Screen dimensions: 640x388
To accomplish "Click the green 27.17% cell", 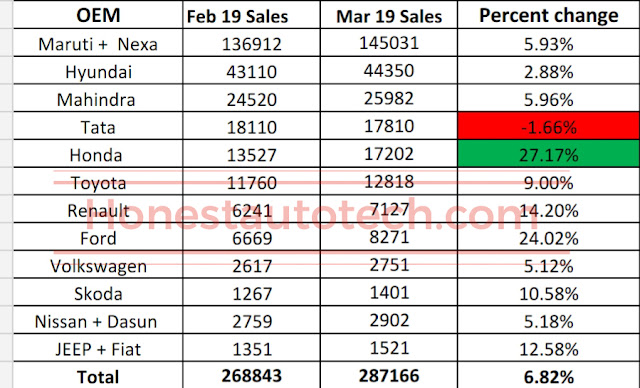I will tap(549, 154).
